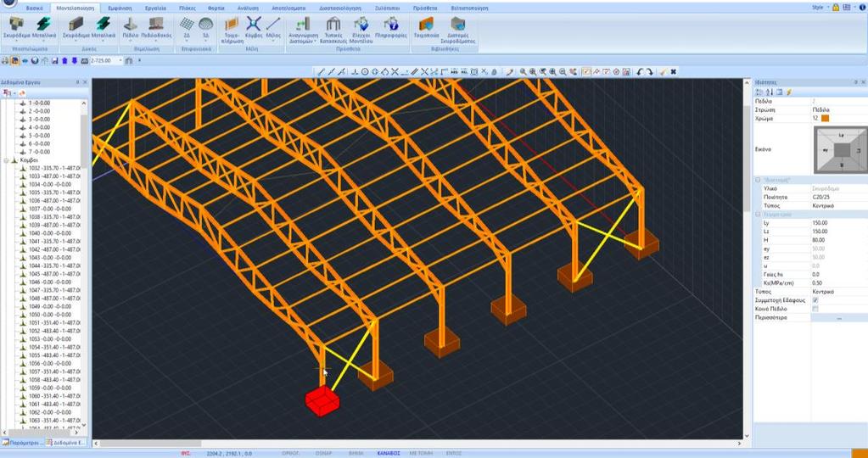The width and height of the screenshot is (868, 458).
Task: Choose the 3Δ surface tool
Action: 205,28
